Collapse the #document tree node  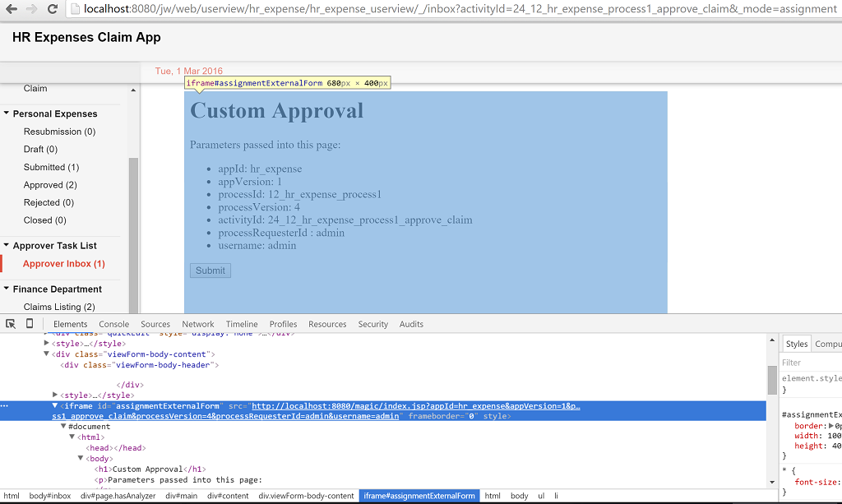point(64,427)
